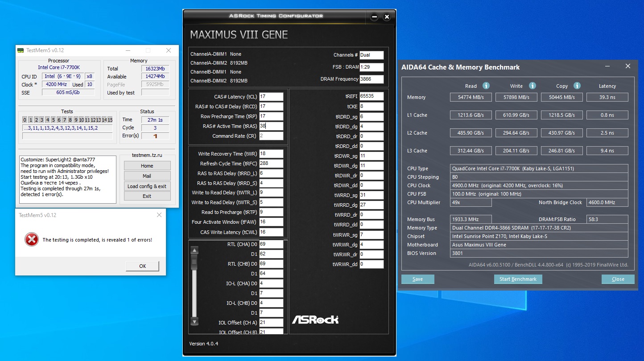Click the Write Recovery Time (tWR) field

click(271, 154)
